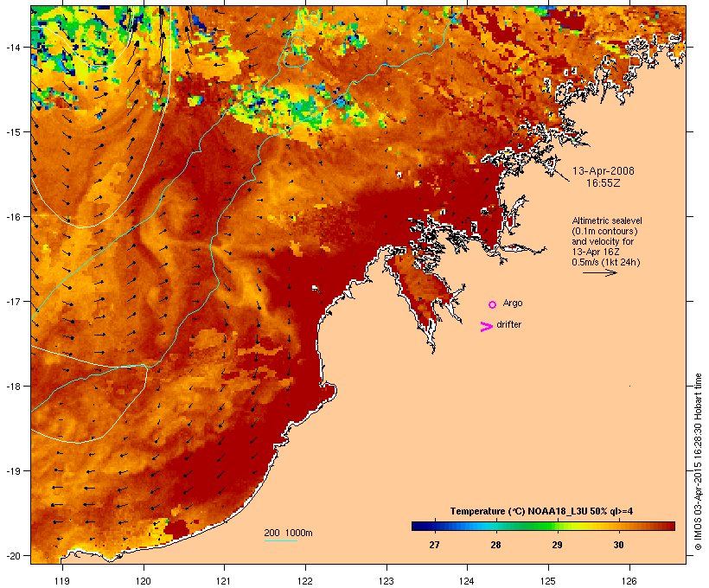Click latitude label -17

[12, 301]
